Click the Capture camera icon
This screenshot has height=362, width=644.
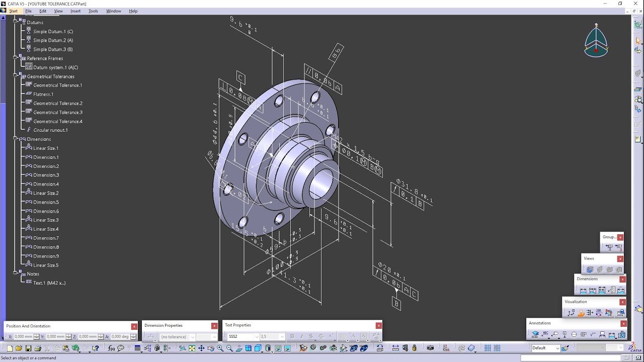click(x=430, y=348)
